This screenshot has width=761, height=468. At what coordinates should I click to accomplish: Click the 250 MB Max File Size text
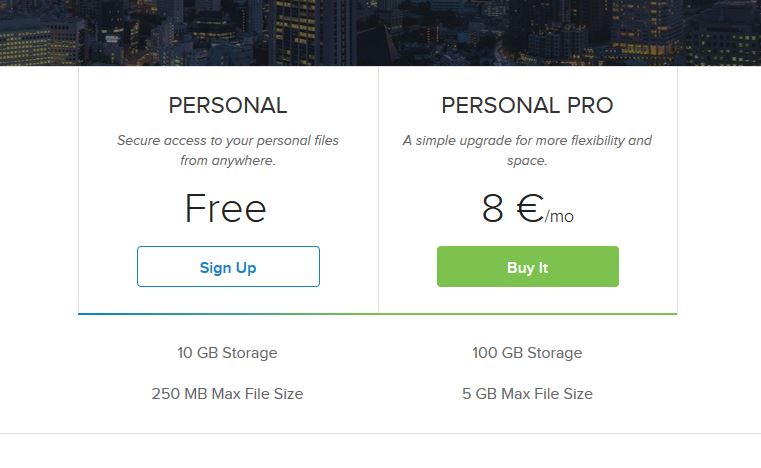[227, 393]
